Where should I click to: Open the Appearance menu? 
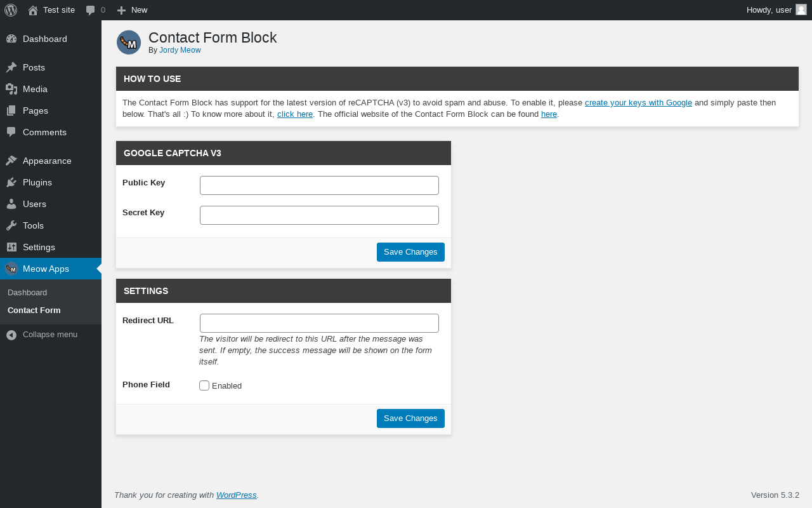coord(47,161)
